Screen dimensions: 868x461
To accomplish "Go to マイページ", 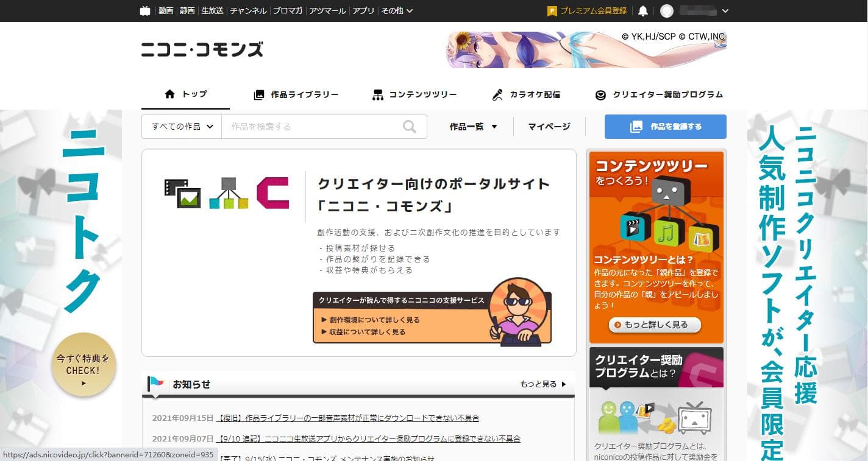I will point(549,127).
